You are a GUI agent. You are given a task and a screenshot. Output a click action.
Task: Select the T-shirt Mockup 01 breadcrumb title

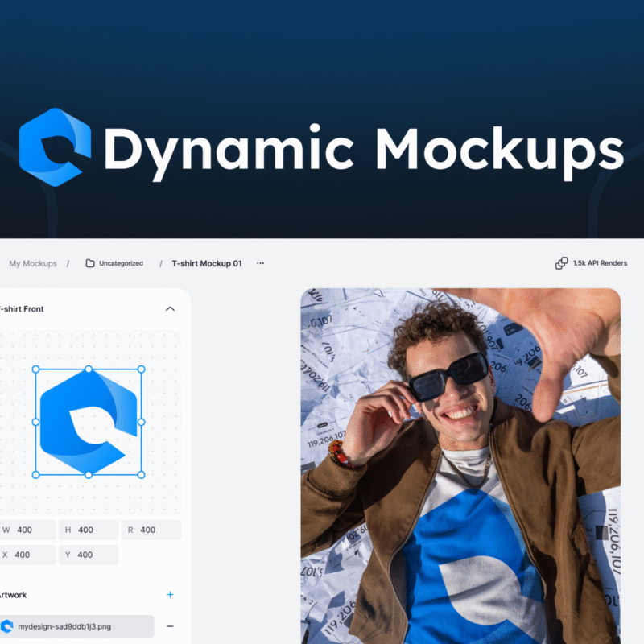click(207, 263)
